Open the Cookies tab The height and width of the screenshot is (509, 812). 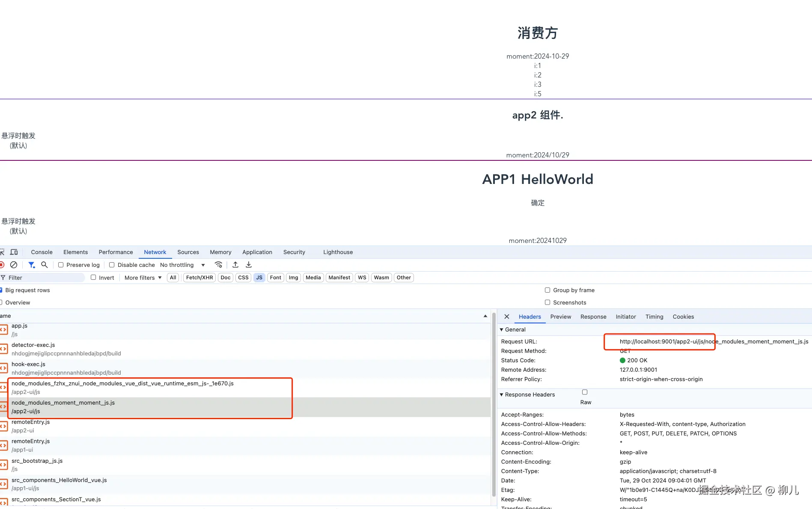pyautogui.click(x=683, y=317)
